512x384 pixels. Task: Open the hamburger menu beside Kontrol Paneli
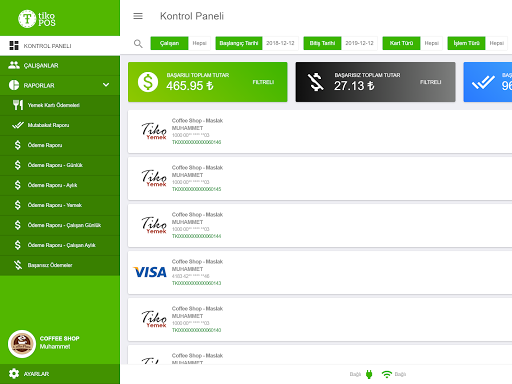tap(138, 16)
